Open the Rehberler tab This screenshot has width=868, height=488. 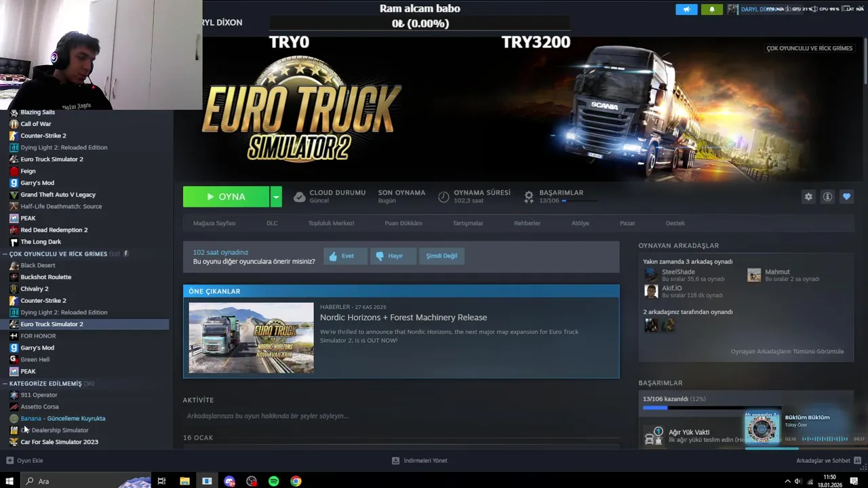click(x=527, y=223)
